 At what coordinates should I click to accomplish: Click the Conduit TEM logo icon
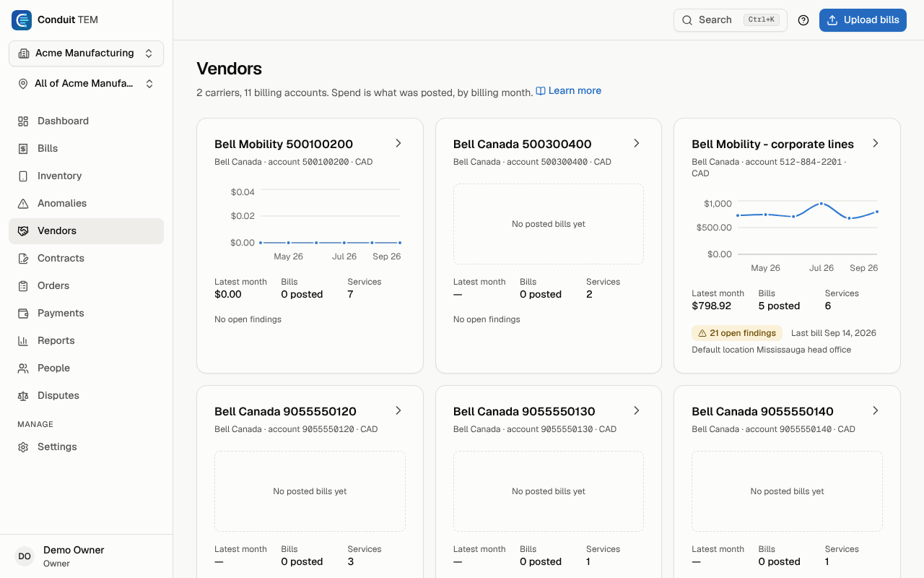click(x=22, y=20)
